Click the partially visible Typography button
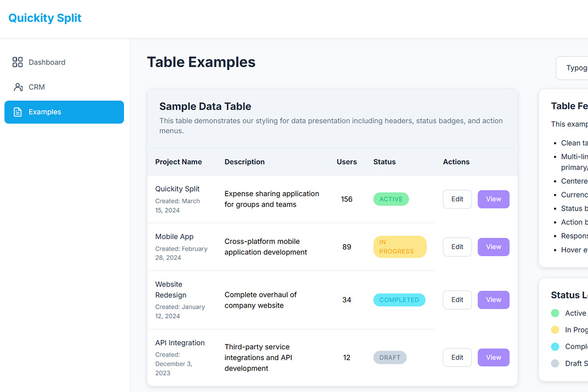 click(572, 68)
